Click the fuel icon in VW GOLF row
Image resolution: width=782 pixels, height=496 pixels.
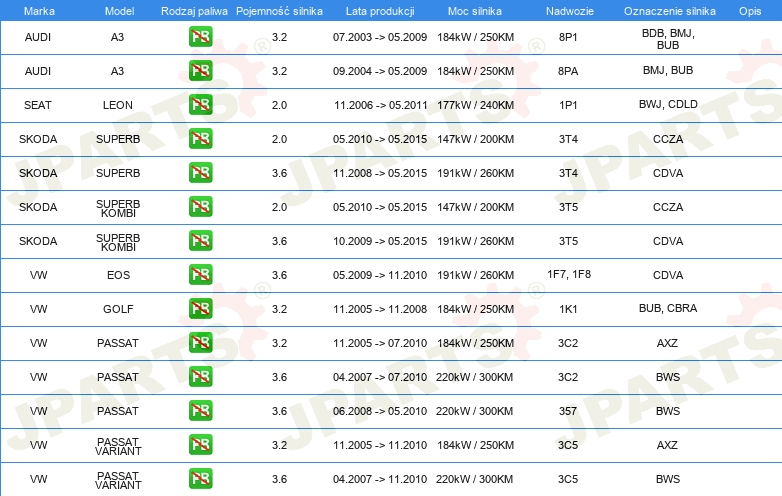click(x=200, y=309)
